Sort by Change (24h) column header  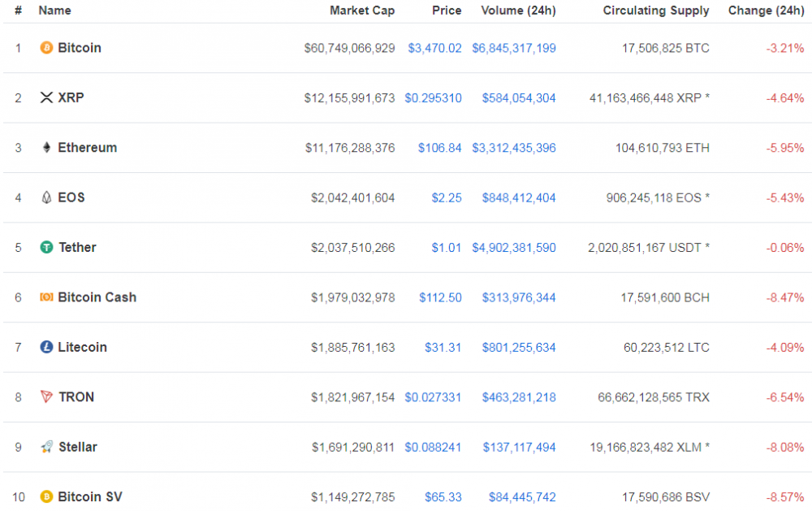(766, 11)
